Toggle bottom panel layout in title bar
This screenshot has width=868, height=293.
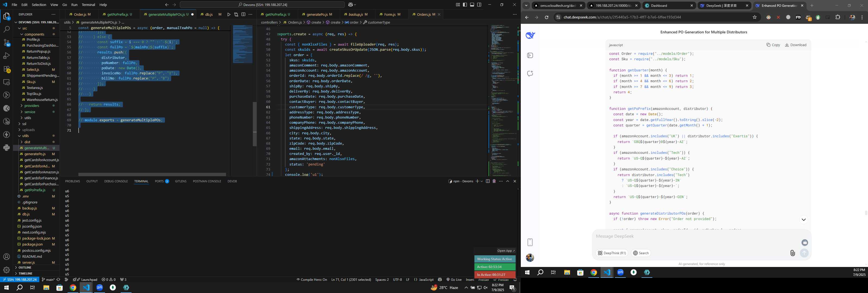tap(472, 5)
